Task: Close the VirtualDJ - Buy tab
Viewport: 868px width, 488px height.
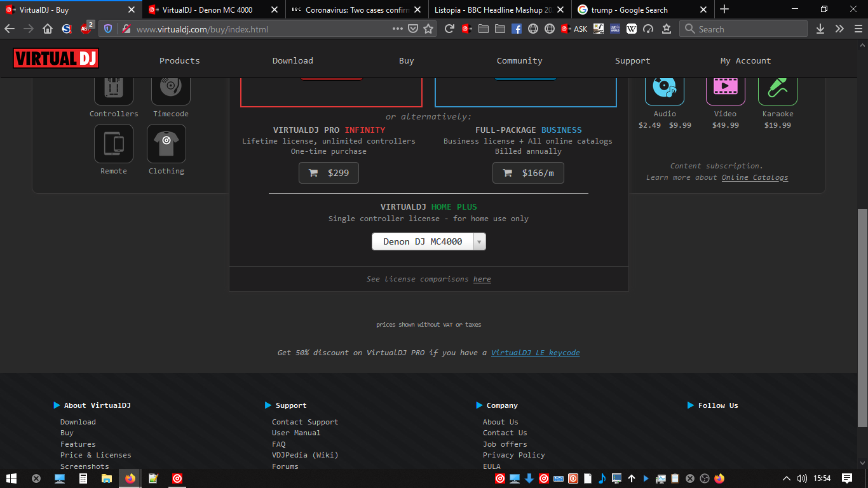Action: 132,10
